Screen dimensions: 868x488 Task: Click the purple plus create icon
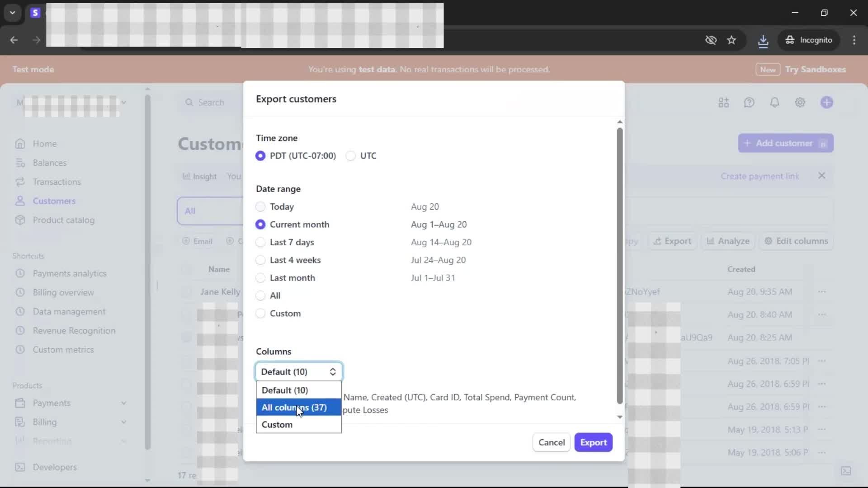826,103
